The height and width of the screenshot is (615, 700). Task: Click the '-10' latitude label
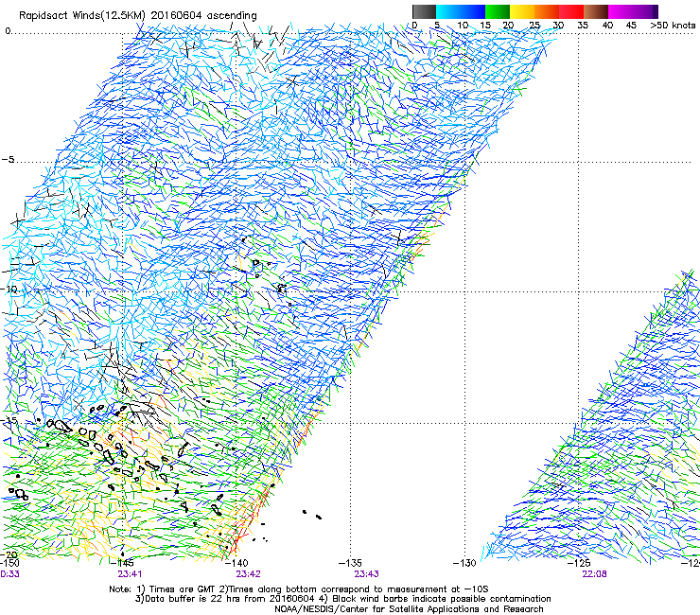9,290
